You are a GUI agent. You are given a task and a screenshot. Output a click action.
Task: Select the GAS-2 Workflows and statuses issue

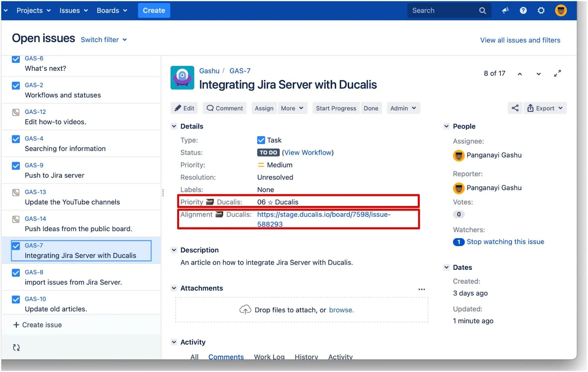click(x=62, y=90)
